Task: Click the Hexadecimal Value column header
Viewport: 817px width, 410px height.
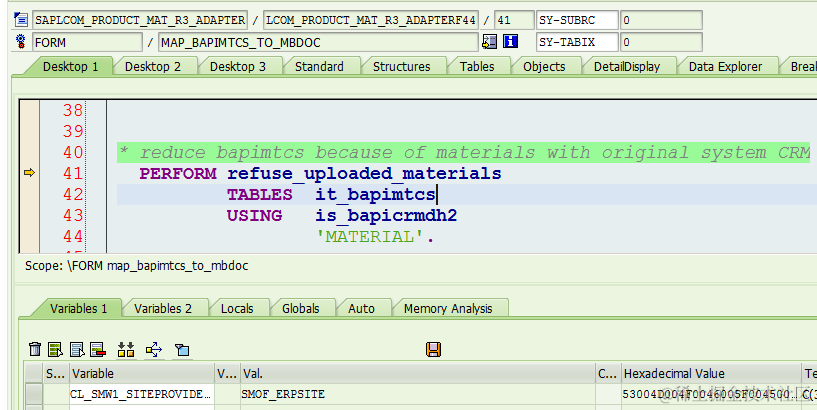Action: 711,374
